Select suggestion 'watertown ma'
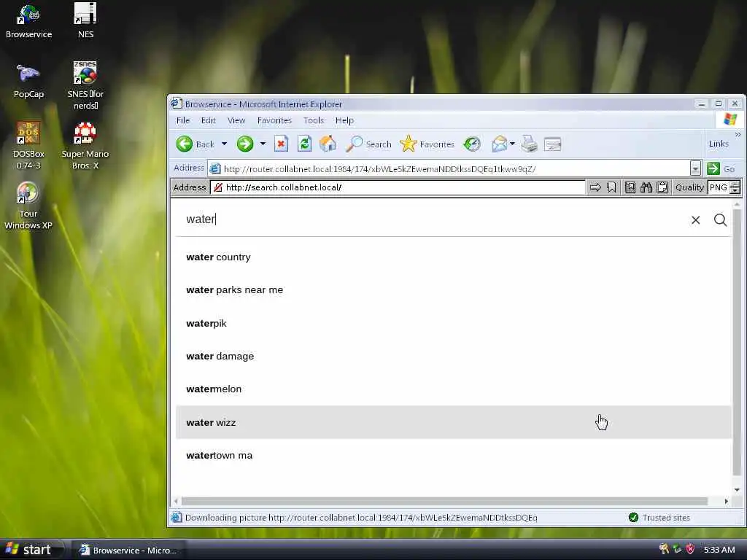This screenshot has height=560, width=747. 453,455
